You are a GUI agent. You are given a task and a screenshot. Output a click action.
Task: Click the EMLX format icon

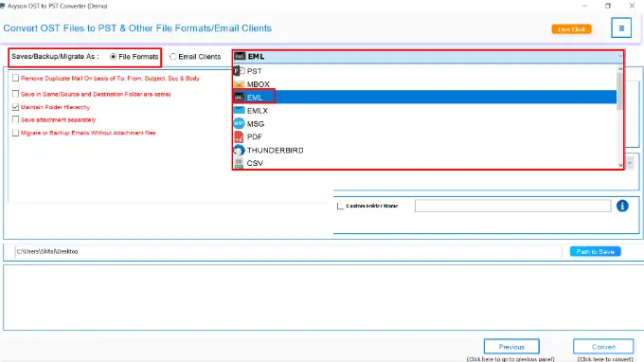(x=239, y=110)
